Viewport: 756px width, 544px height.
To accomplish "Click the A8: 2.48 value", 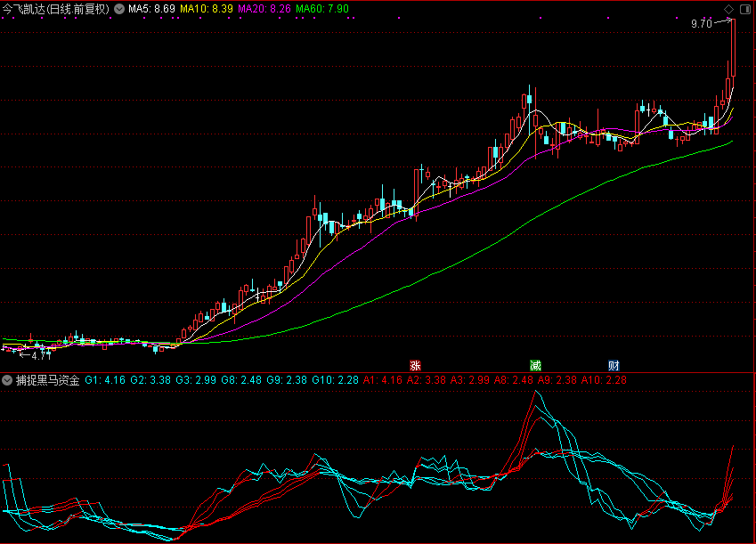I will coord(514,380).
